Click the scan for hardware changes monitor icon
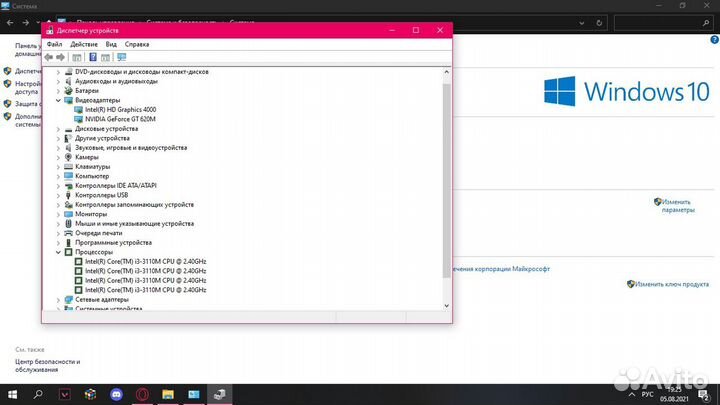This screenshot has height=405, width=720. tap(121, 57)
